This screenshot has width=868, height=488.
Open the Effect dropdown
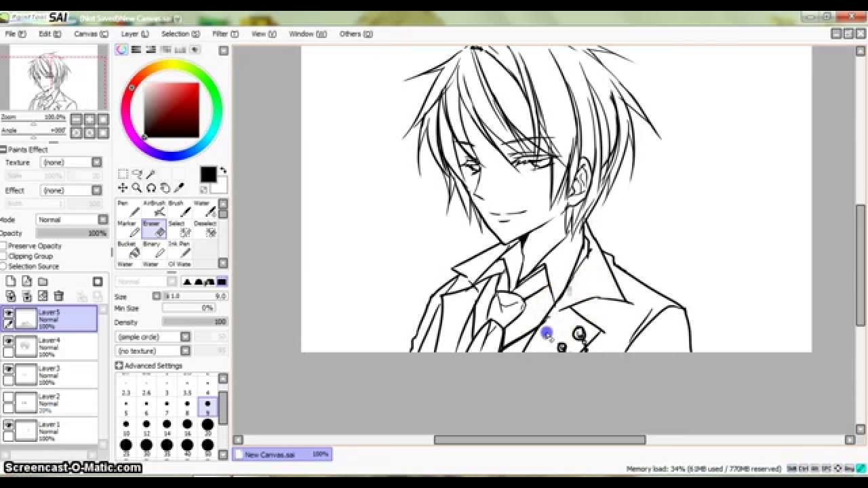click(97, 190)
